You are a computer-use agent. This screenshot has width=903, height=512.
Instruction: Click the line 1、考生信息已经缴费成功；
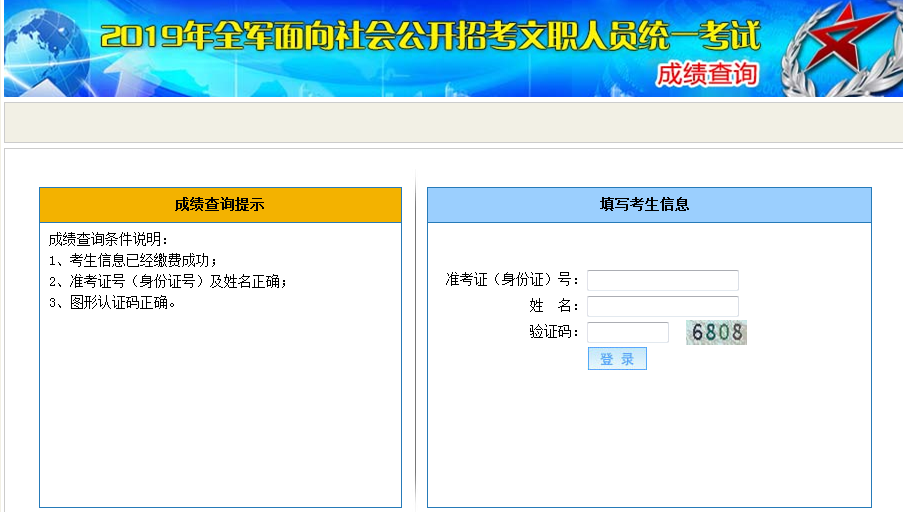pyautogui.click(x=134, y=261)
